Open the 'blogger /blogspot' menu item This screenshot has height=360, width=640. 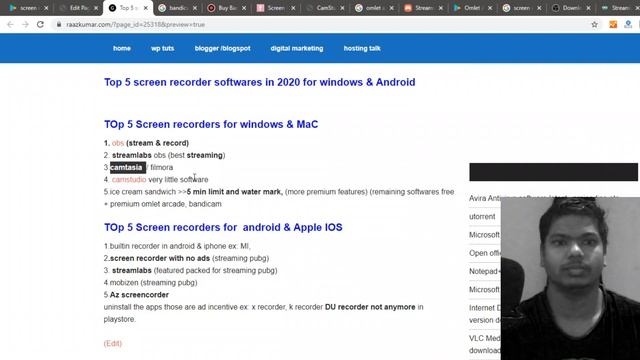pyautogui.click(x=222, y=48)
